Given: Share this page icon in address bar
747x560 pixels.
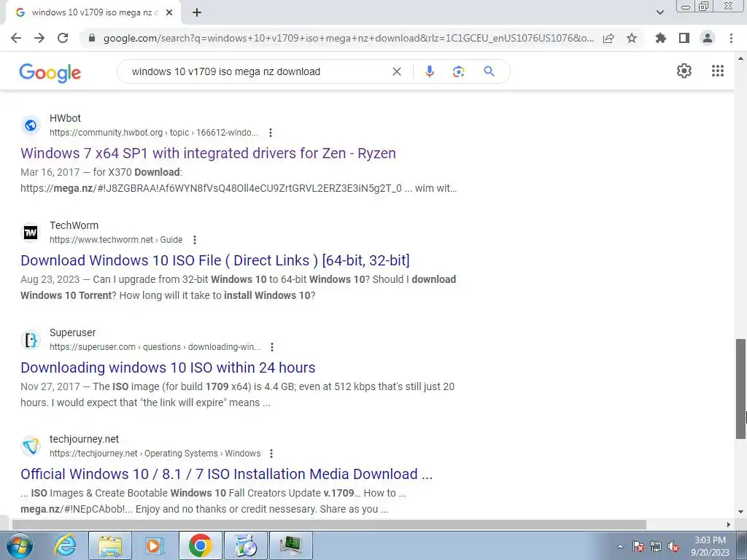Looking at the screenshot, I should point(608,38).
